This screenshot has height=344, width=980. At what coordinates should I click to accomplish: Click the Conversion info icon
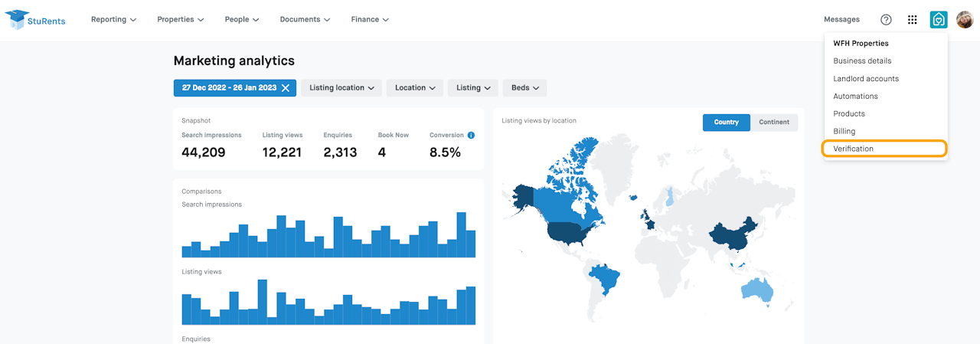pos(471,135)
